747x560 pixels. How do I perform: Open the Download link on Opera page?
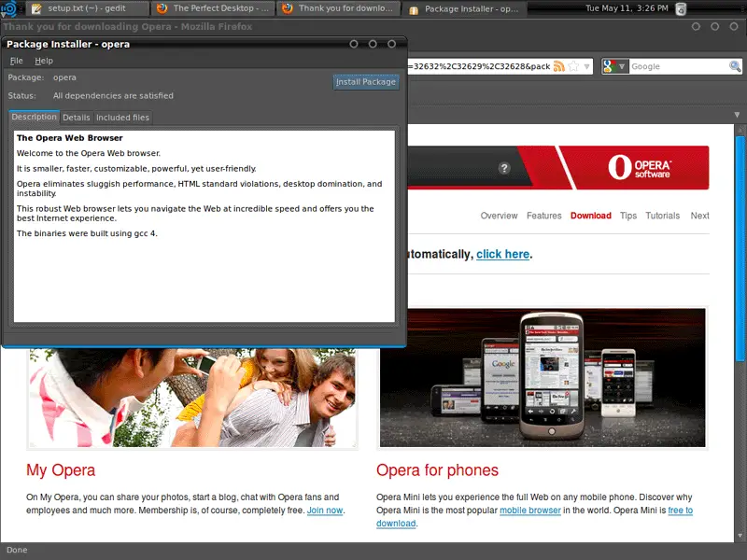[x=591, y=216]
